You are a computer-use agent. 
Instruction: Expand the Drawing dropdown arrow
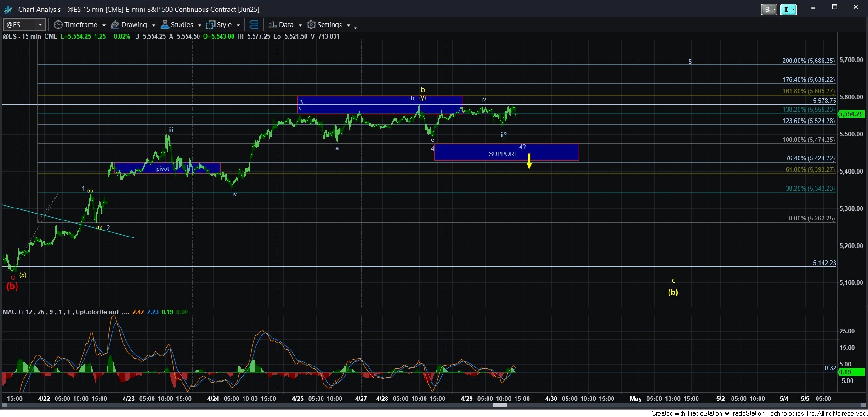tap(153, 25)
